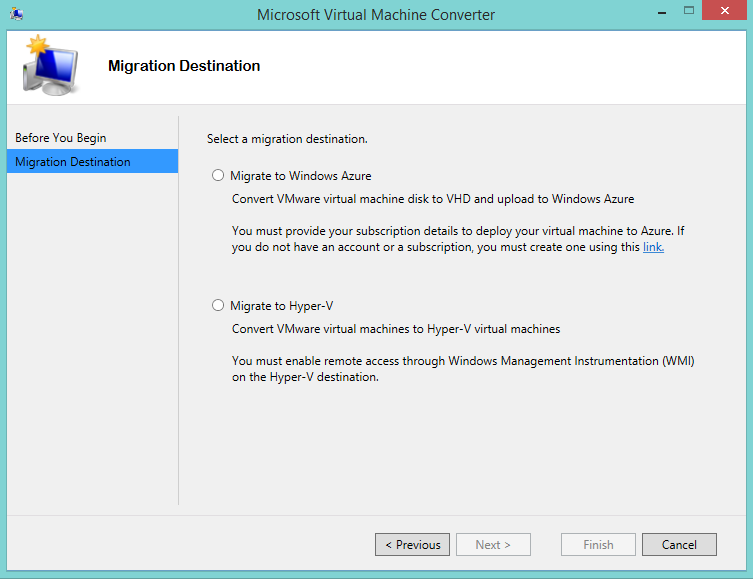Click the 'Convert VMware virtual machine disk to VHD' description
Image resolution: width=753 pixels, height=579 pixels.
pos(433,199)
